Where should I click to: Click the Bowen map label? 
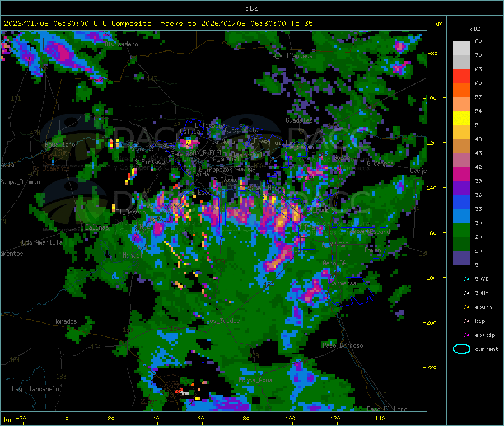[373, 250]
